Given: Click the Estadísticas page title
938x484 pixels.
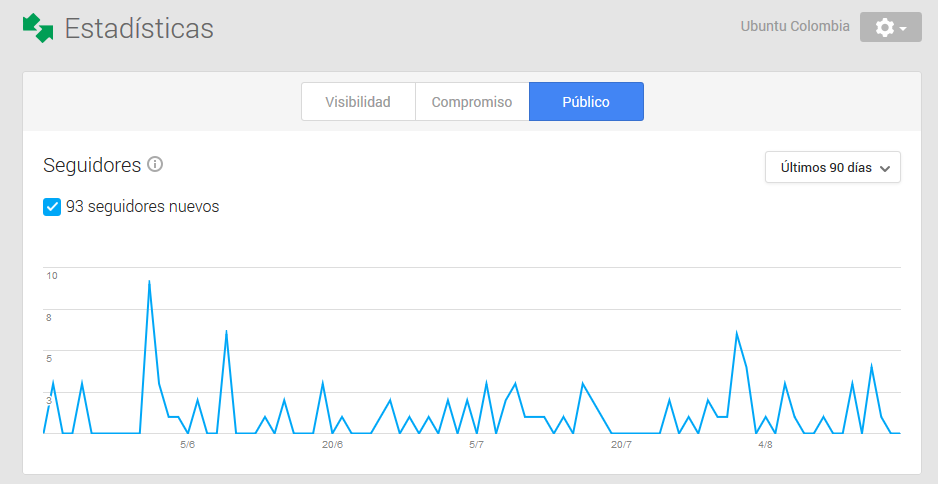Looking at the screenshot, I should point(139,28).
